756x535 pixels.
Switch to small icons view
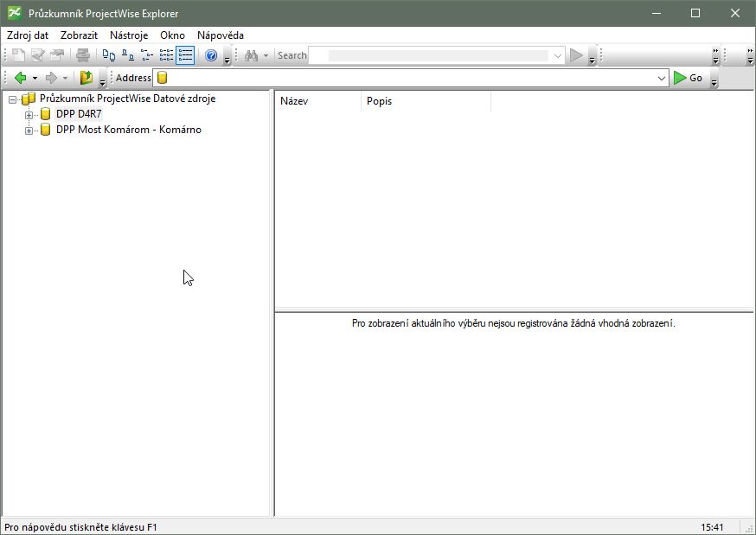128,55
